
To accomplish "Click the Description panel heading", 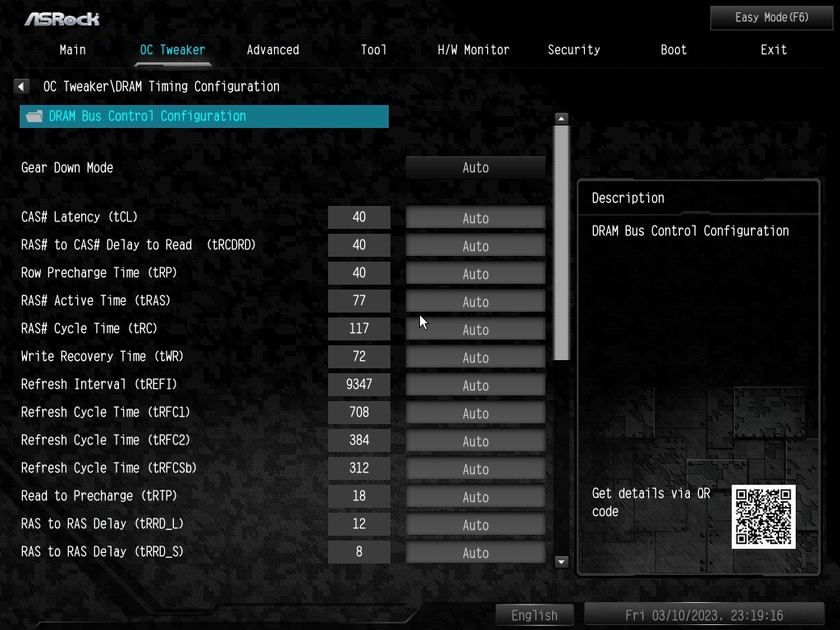I will click(628, 199).
